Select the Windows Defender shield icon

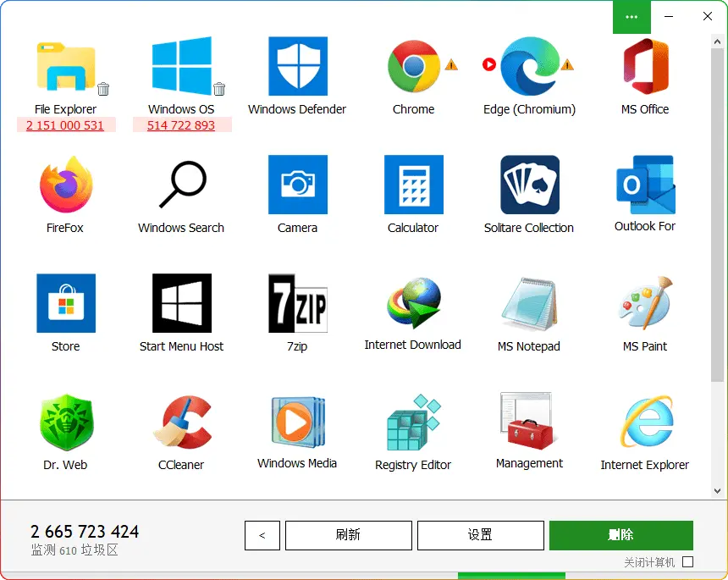click(x=297, y=66)
